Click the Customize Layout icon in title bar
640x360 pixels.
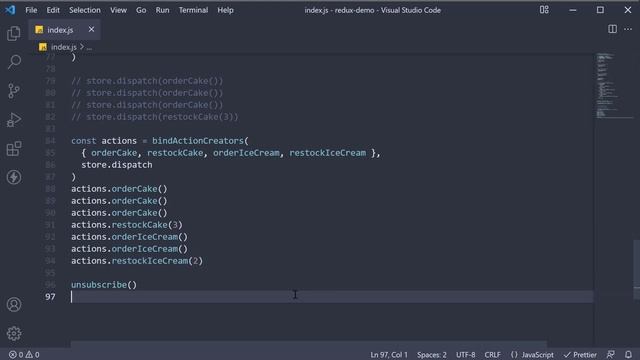pyautogui.click(x=544, y=10)
